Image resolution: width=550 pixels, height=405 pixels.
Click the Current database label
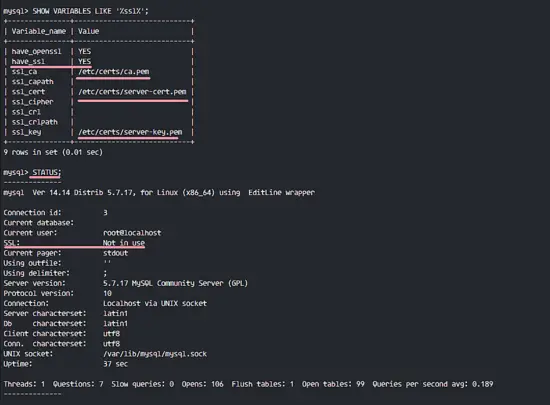point(39,223)
